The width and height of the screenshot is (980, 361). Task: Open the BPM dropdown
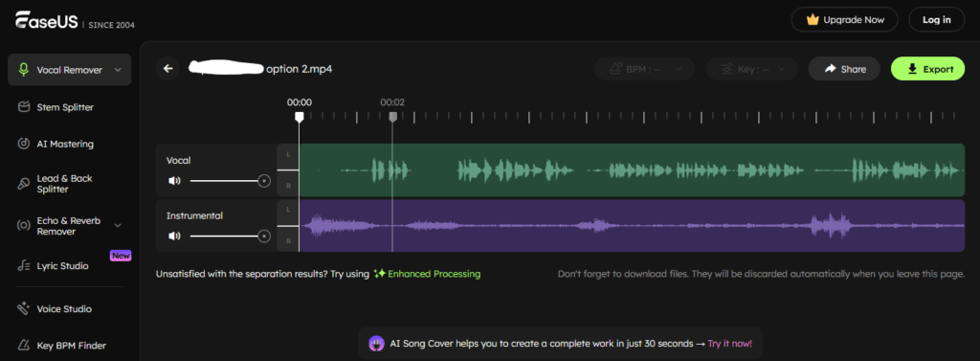(x=644, y=69)
